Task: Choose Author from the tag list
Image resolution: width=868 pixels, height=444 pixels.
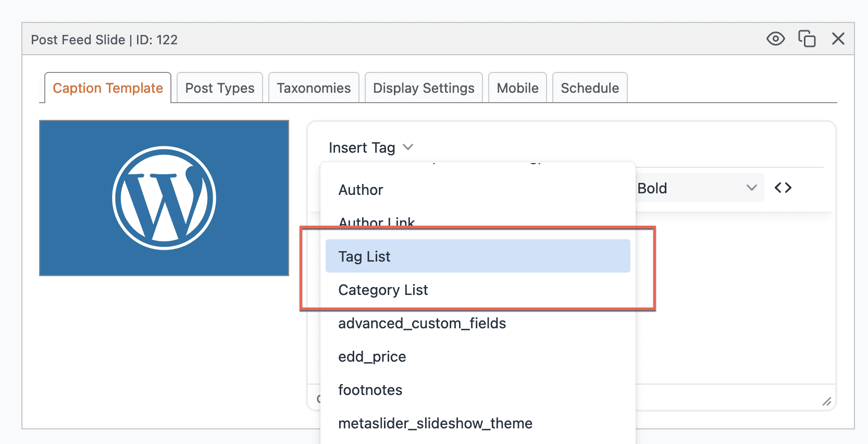Action: pos(361,190)
